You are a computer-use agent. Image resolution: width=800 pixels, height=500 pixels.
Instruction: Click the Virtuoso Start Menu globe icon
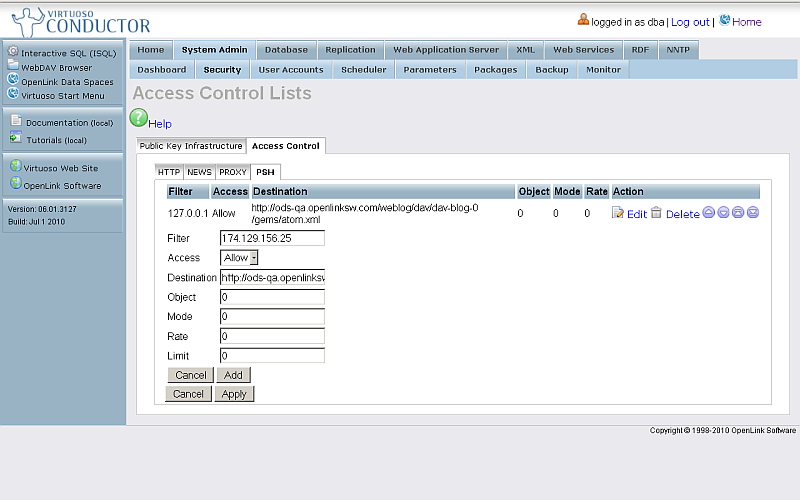coord(13,93)
